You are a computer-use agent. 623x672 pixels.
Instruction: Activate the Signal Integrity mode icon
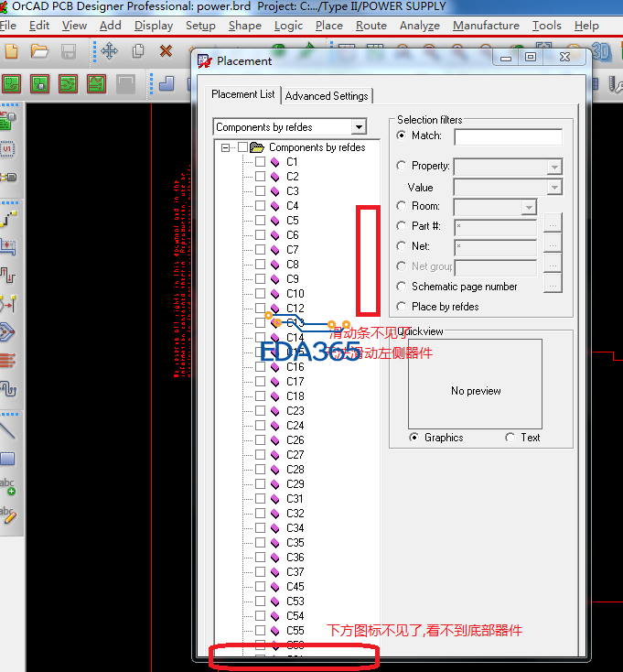pos(96,83)
